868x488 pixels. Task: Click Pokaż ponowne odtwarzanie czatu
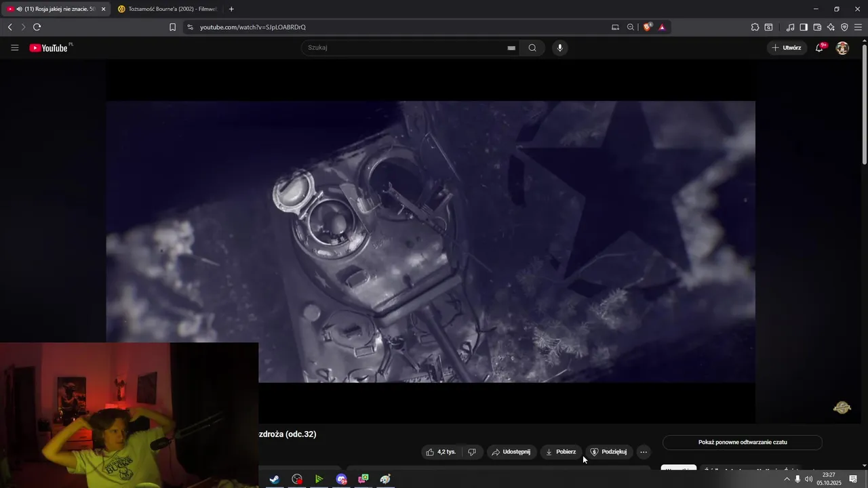[x=743, y=443]
